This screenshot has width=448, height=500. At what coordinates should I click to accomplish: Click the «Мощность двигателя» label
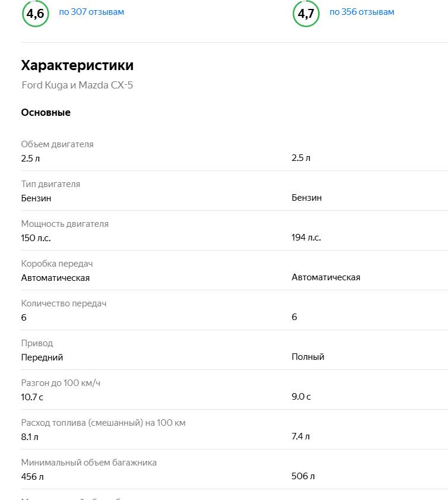click(65, 224)
